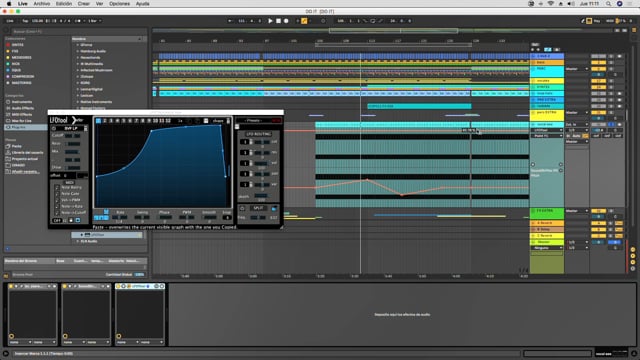Toggle the A Reverb track activator

click(598, 223)
